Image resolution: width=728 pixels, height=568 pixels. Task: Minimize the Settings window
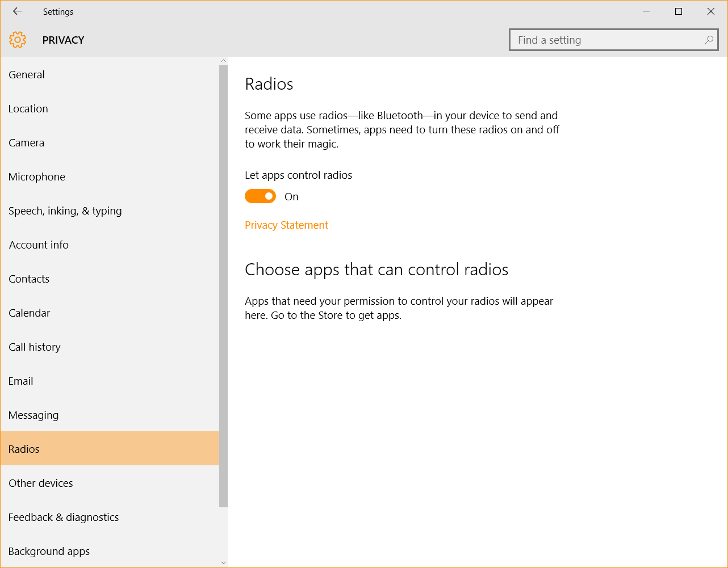pos(646,11)
